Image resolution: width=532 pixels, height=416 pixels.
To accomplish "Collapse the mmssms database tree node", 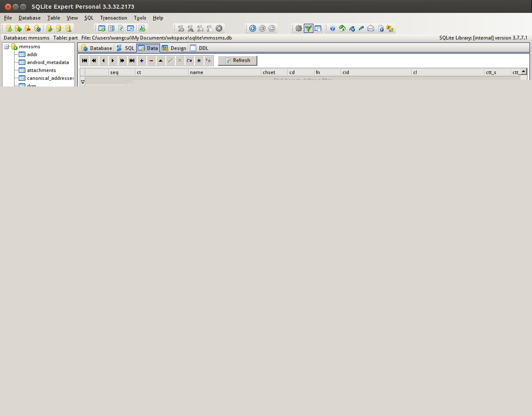I will coord(7,47).
